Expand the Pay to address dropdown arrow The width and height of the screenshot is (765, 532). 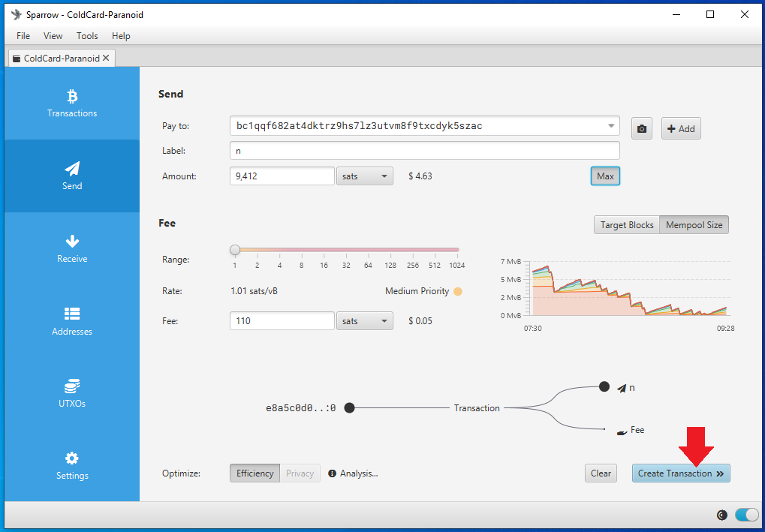tap(611, 126)
